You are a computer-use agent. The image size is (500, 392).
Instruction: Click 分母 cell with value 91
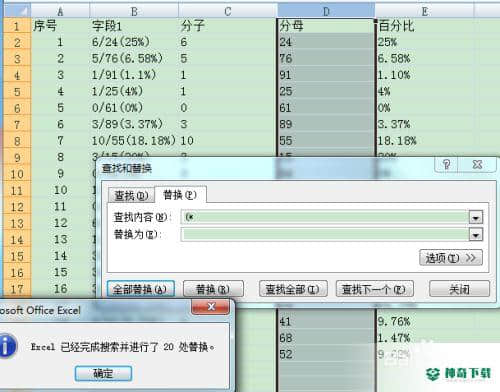(326, 75)
